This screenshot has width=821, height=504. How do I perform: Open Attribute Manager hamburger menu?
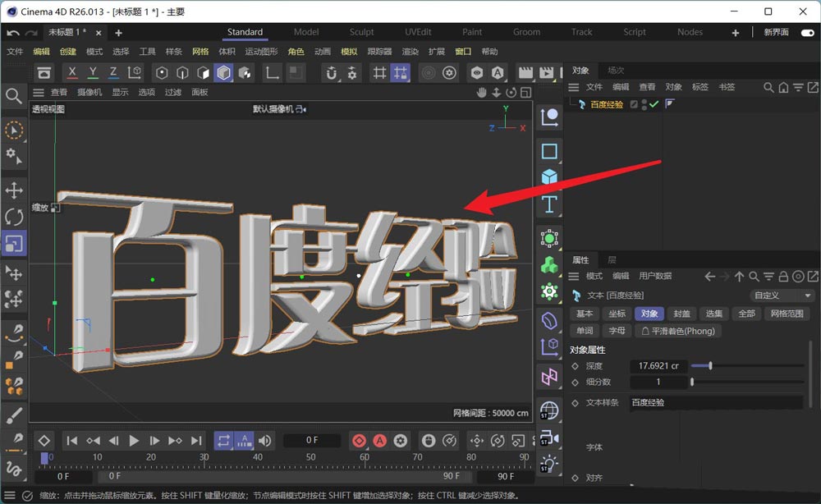[574, 276]
